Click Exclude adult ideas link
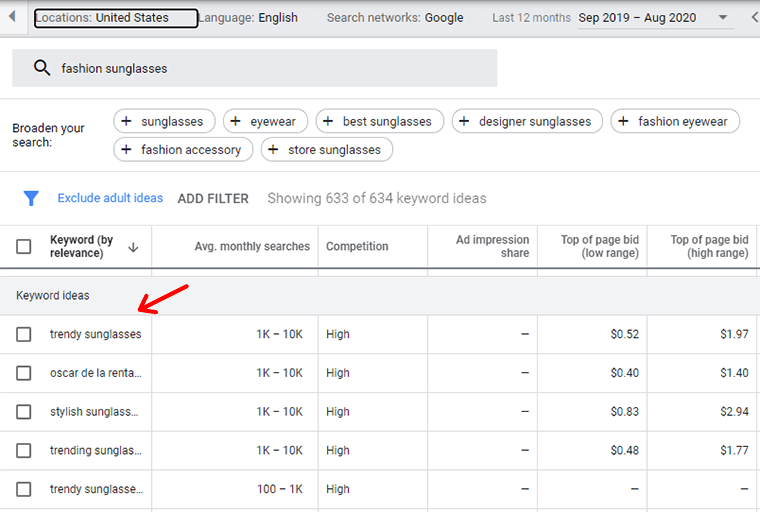Image resolution: width=760 pixels, height=512 pixels. 110,198
